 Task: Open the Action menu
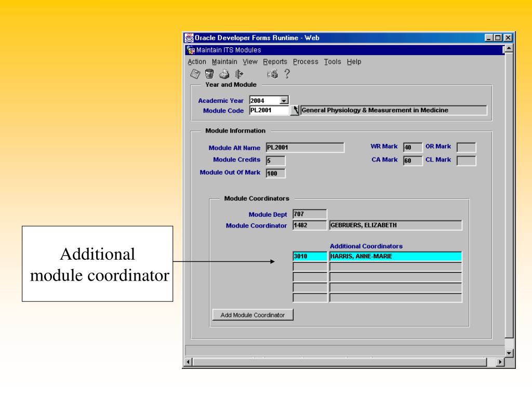[x=197, y=62]
